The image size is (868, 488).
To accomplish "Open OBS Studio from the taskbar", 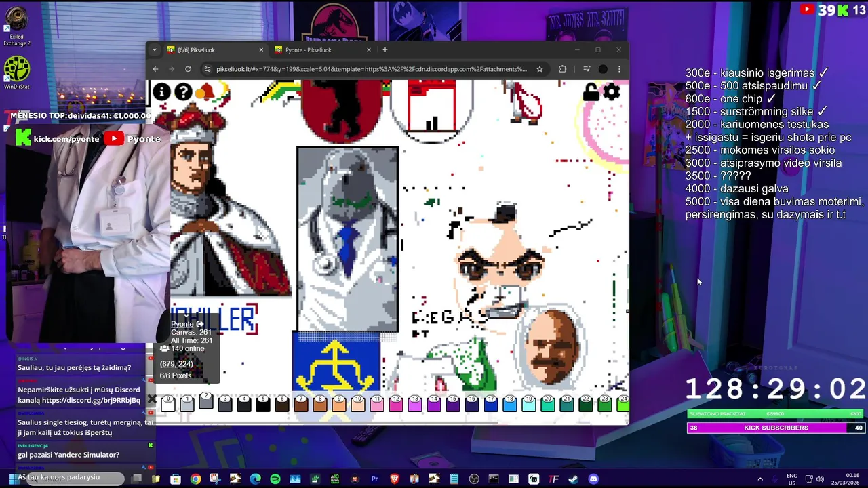I will tap(474, 479).
